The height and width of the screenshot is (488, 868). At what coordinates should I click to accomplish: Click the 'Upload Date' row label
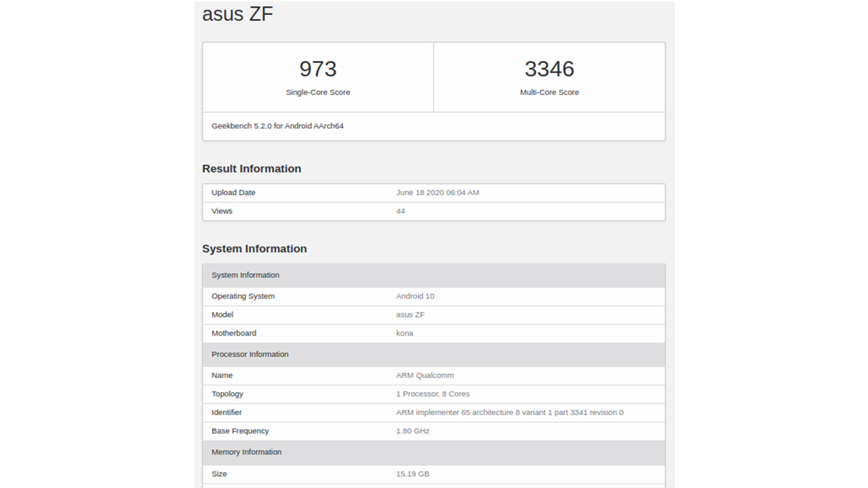click(x=233, y=192)
